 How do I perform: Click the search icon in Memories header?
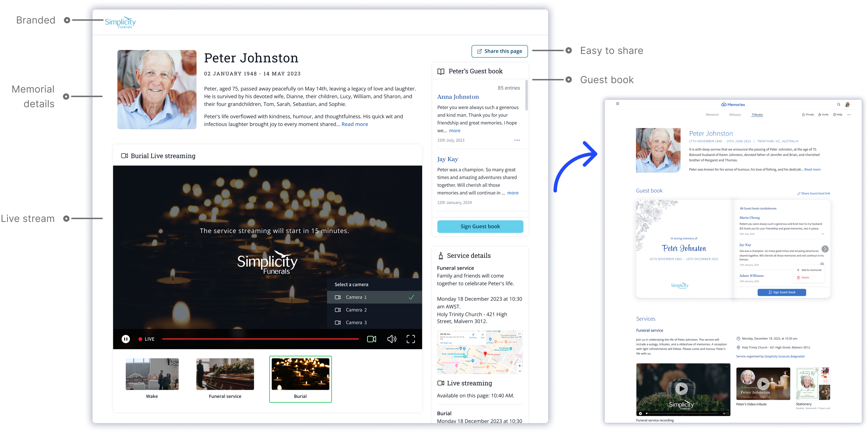pyautogui.click(x=839, y=104)
